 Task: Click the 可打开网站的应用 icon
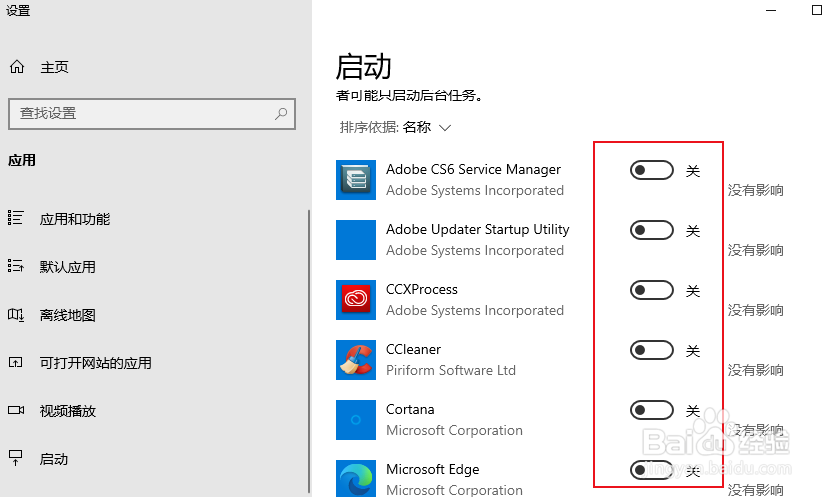click(15, 362)
